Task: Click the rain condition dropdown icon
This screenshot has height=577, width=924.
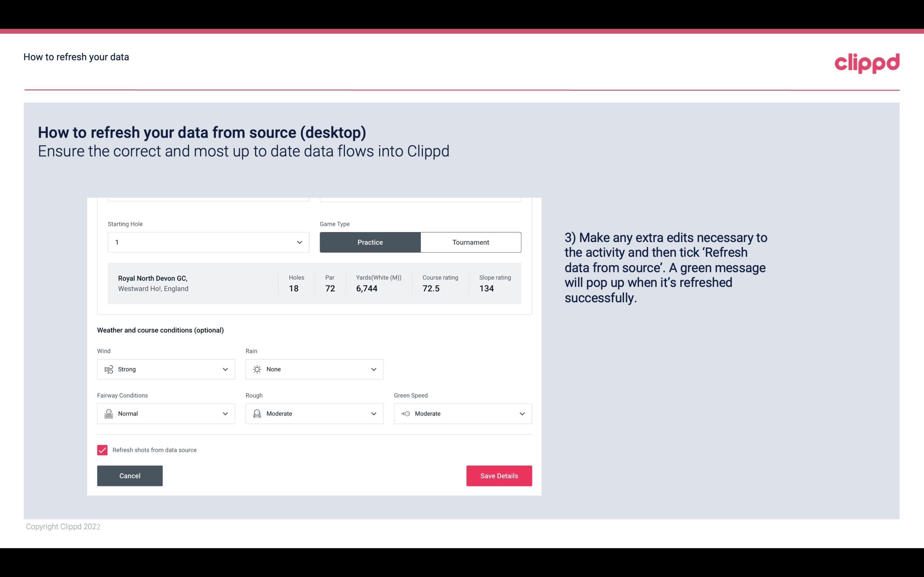Action: [x=373, y=369]
